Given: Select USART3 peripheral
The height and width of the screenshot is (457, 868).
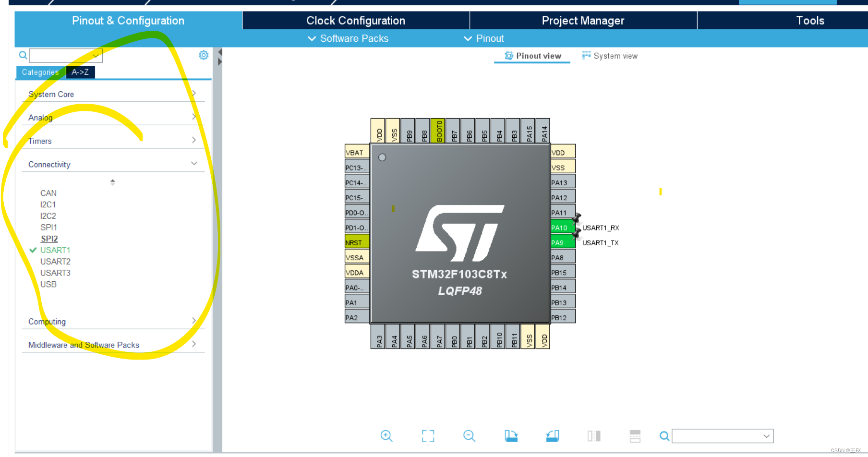Looking at the screenshot, I should 55,273.
